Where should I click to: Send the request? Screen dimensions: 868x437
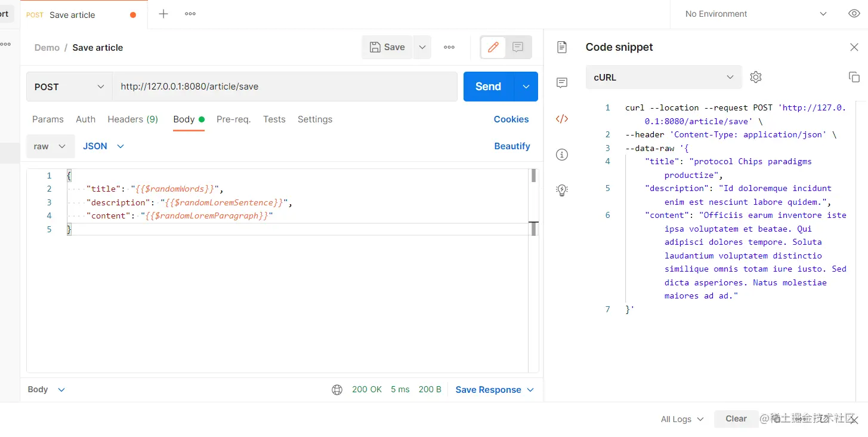coord(488,87)
